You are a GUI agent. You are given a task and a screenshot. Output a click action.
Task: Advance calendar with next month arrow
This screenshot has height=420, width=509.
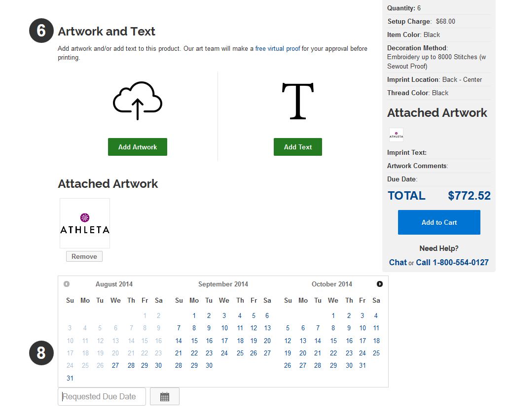379,284
